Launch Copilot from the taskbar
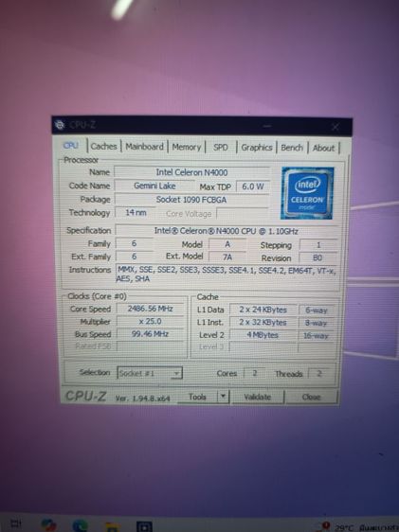This screenshot has width=399, height=532. (48, 524)
